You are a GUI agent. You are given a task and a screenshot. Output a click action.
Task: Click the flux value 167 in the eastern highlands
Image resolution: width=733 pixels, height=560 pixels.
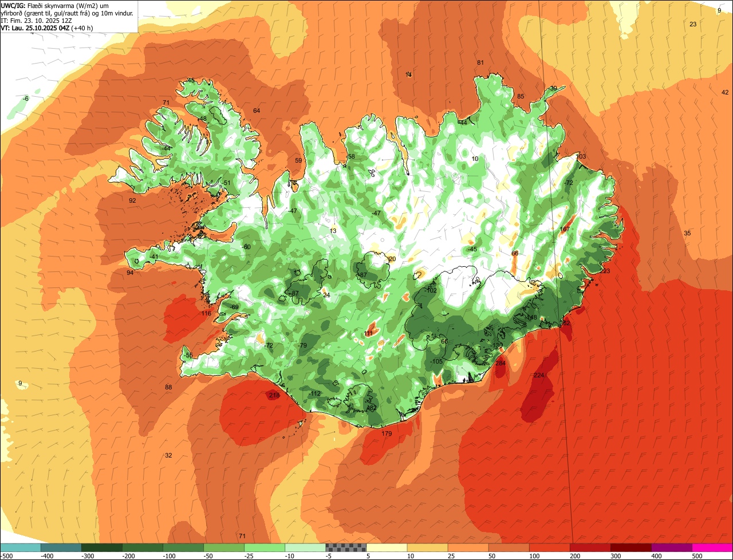(x=565, y=230)
